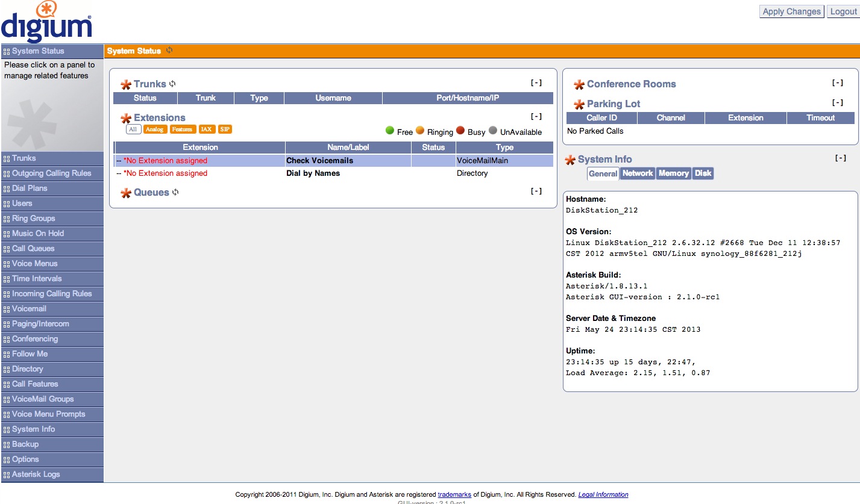Image resolution: width=860 pixels, height=504 pixels.
Task: Click the Trunks panel asterisk icon
Action: (126, 85)
